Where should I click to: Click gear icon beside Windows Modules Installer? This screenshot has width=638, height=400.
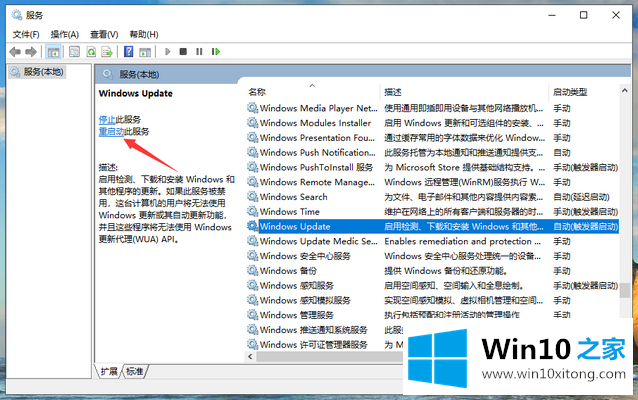pyautogui.click(x=253, y=122)
